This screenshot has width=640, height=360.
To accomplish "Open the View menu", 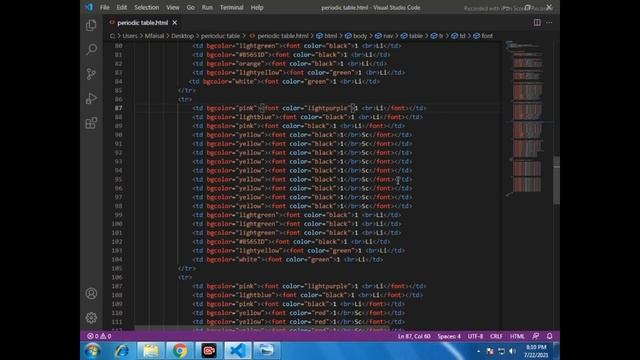I will click(x=173, y=7).
